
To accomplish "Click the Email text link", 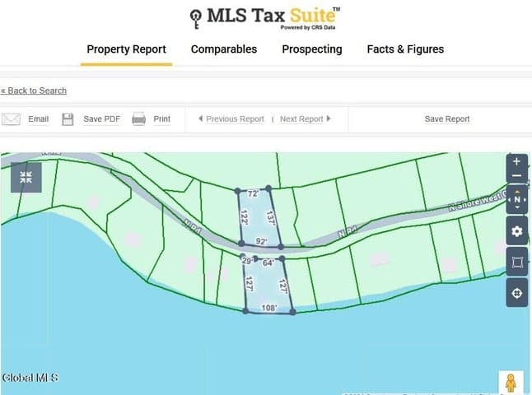I will point(39,119).
